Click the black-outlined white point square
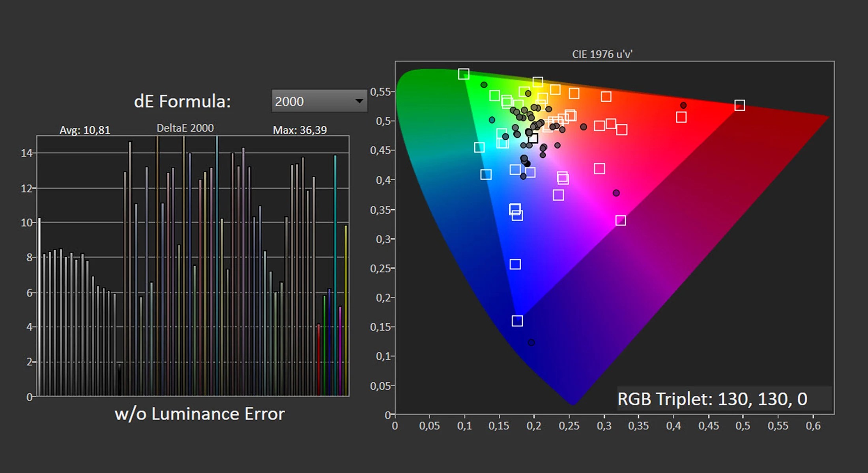Screen dimensions: 868x473 pyautogui.click(x=533, y=138)
